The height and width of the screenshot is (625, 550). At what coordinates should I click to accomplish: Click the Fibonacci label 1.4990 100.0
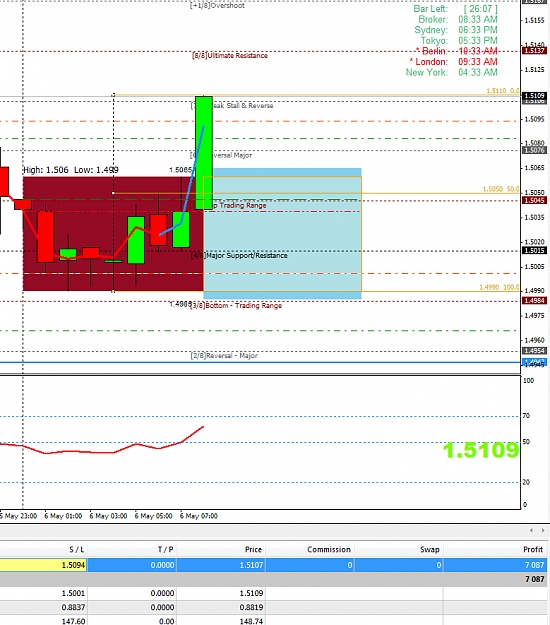pyautogui.click(x=499, y=287)
